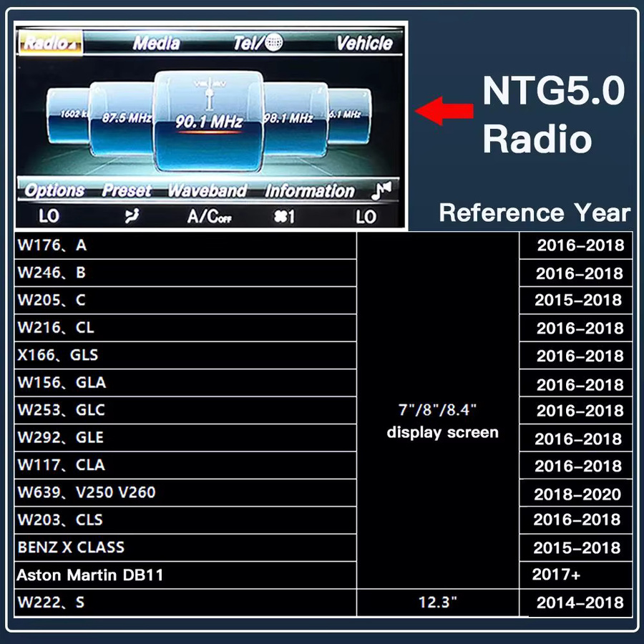
Task: Select the W222, S row
Action: [x=185, y=603]
